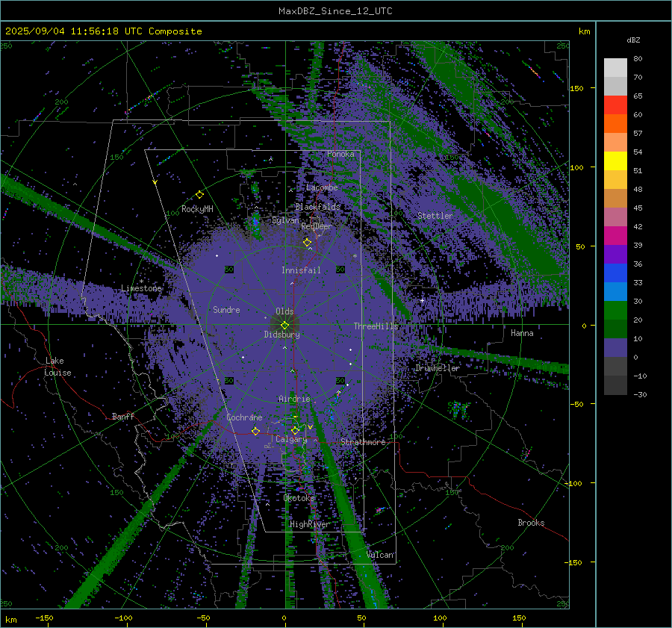This screenshot has height=628, width=672.
Task: Select the red 65-60 dBZ legend swatch
Action: (615, 105)
